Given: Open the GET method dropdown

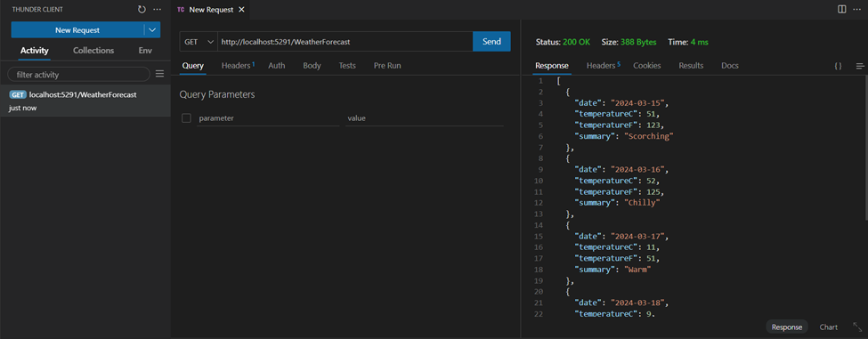Looking at the screenshot, I should pyautogui.click(x=199, y=42).
